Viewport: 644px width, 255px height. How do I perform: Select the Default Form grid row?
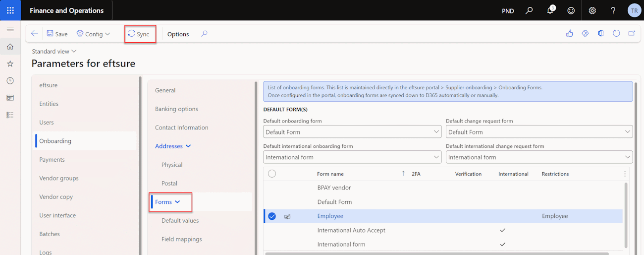tap(443, 202)
